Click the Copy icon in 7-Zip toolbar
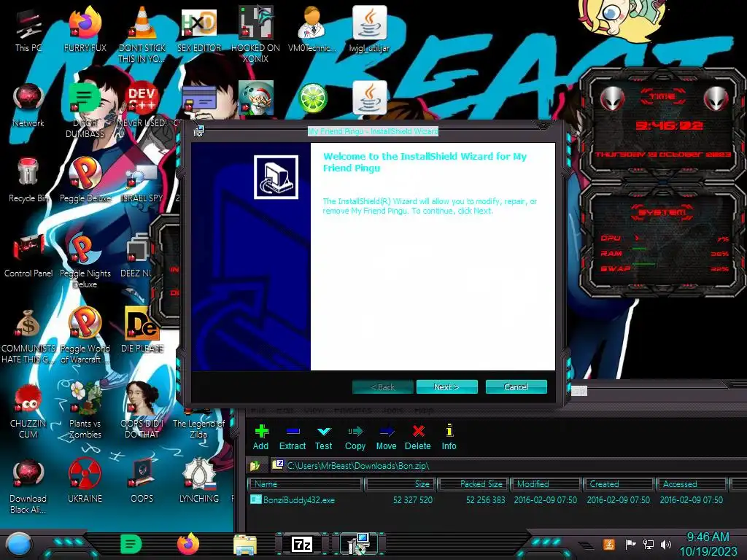747x560 pixels. [x=355, y=437]
